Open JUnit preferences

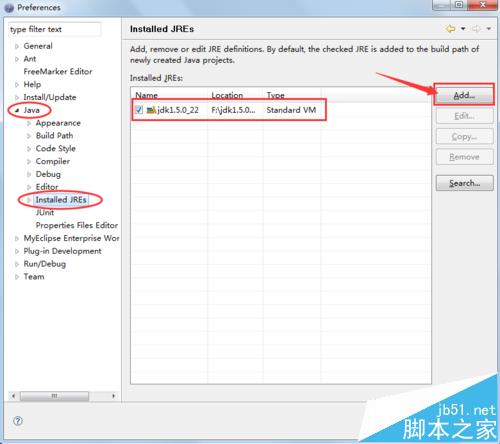(x=45, y=213)
